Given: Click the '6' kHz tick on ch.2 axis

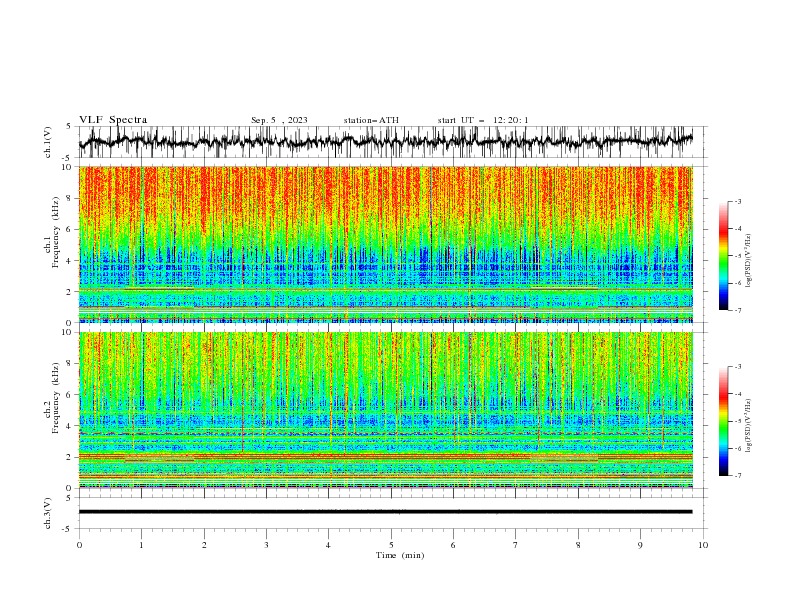Looking at the screenshot, I should point(70,395).
